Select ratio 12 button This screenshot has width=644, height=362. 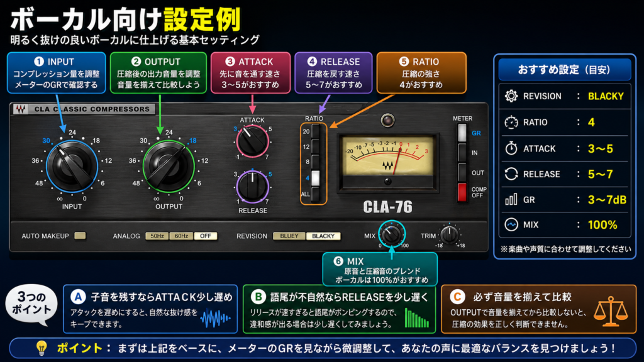316,146
